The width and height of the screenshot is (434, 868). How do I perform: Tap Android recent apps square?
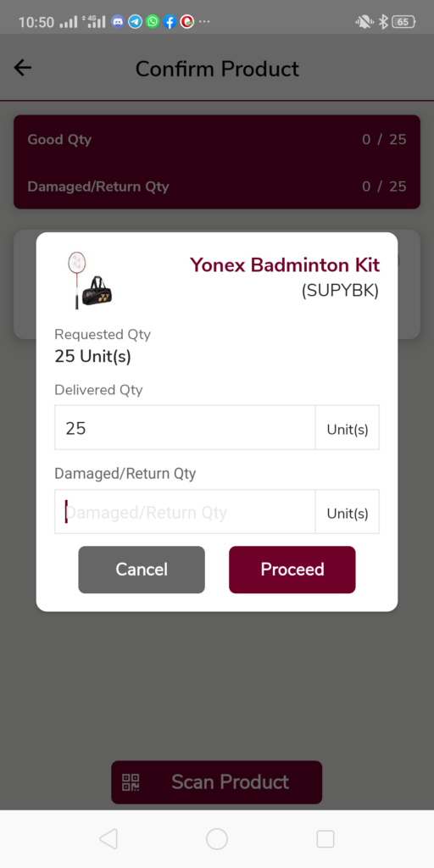(325, 839)
